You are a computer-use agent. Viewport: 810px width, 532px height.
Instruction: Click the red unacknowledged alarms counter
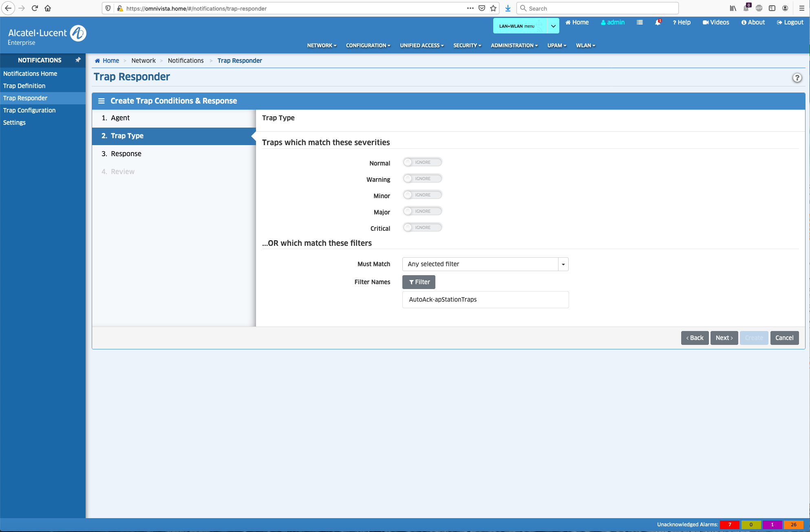[x=729, y=525]
